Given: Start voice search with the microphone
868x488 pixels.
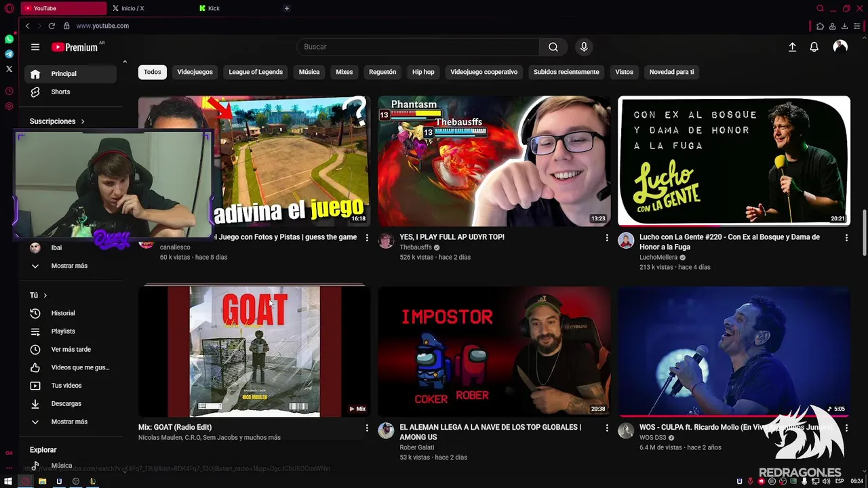Looking at the screenshot, I should [584, 47].
